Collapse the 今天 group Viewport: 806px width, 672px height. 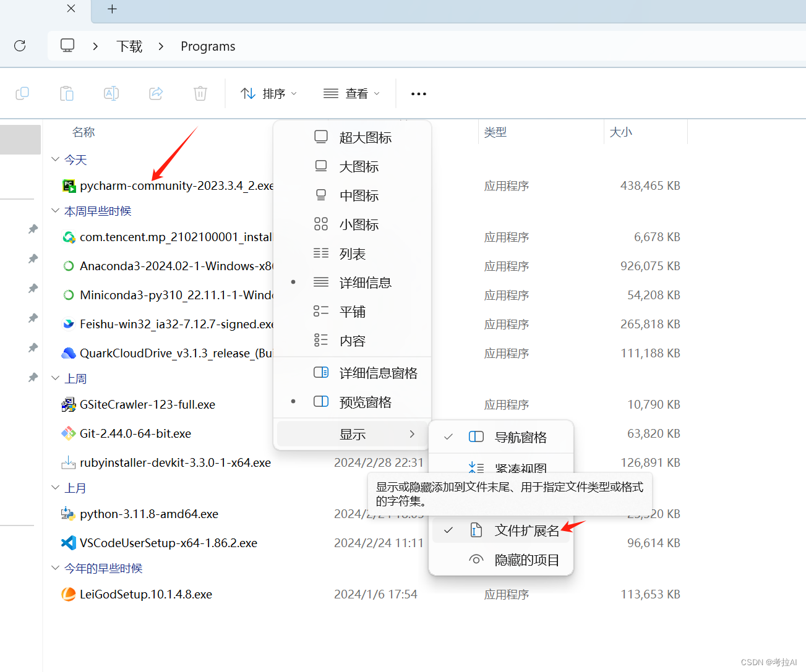(x=55, y=159)
